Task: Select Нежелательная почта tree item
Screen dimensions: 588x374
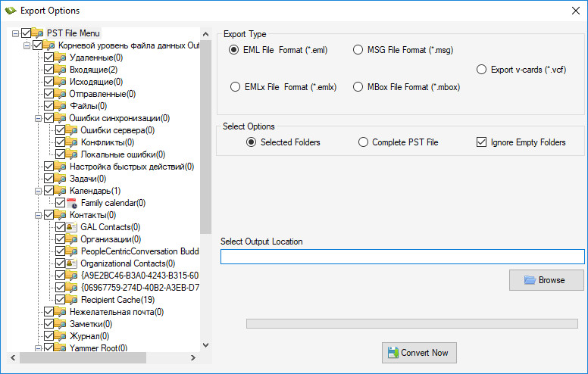Action: pos(117,312)
